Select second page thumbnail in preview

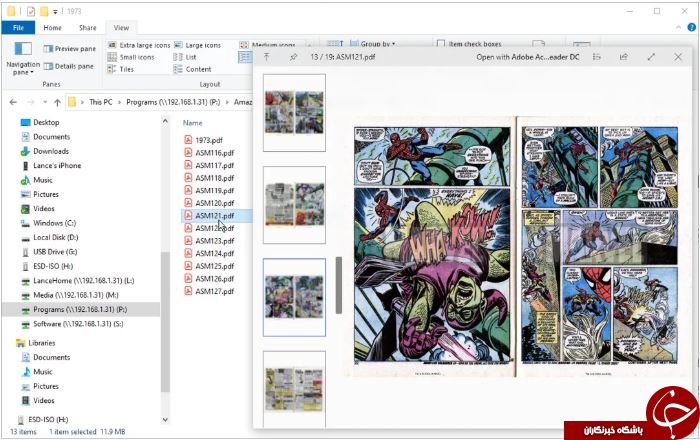pyautogui.click(x=294, y=205)
